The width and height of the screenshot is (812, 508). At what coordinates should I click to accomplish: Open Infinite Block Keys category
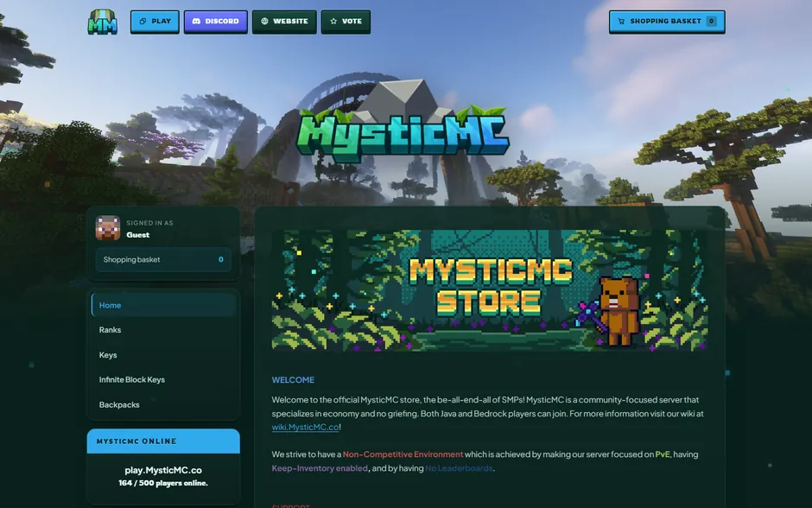pos(163,379)
